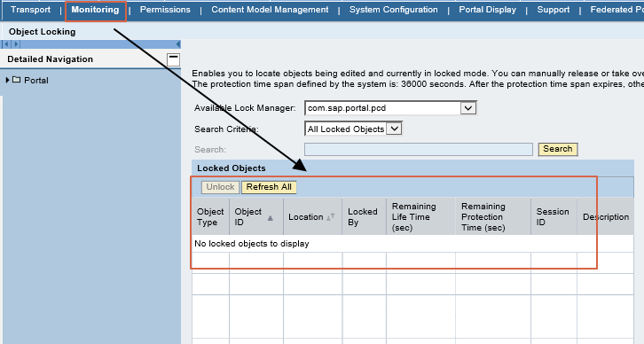Screen dimensions: 644x344
Task: Open the Support tab
Action: coord(554,10)
